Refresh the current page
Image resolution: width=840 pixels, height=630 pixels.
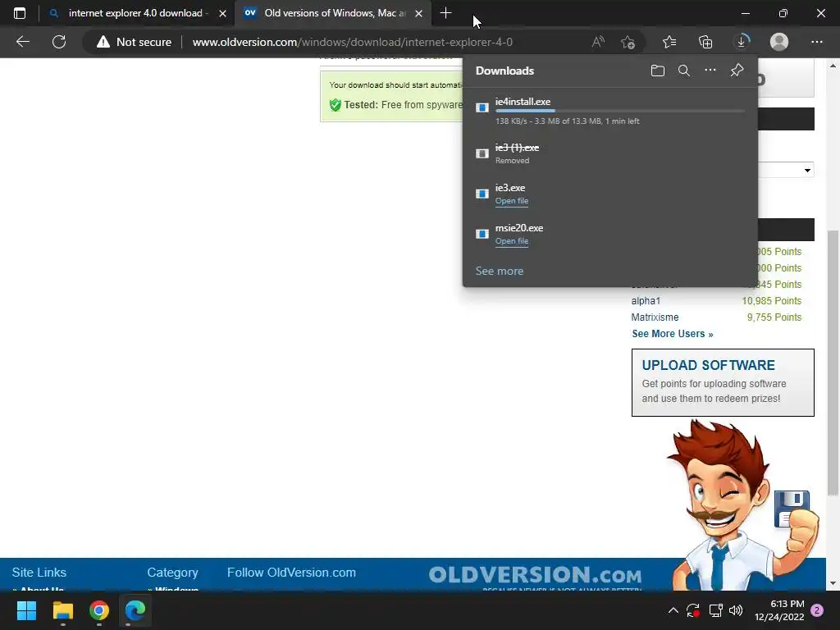click(59, 42)
